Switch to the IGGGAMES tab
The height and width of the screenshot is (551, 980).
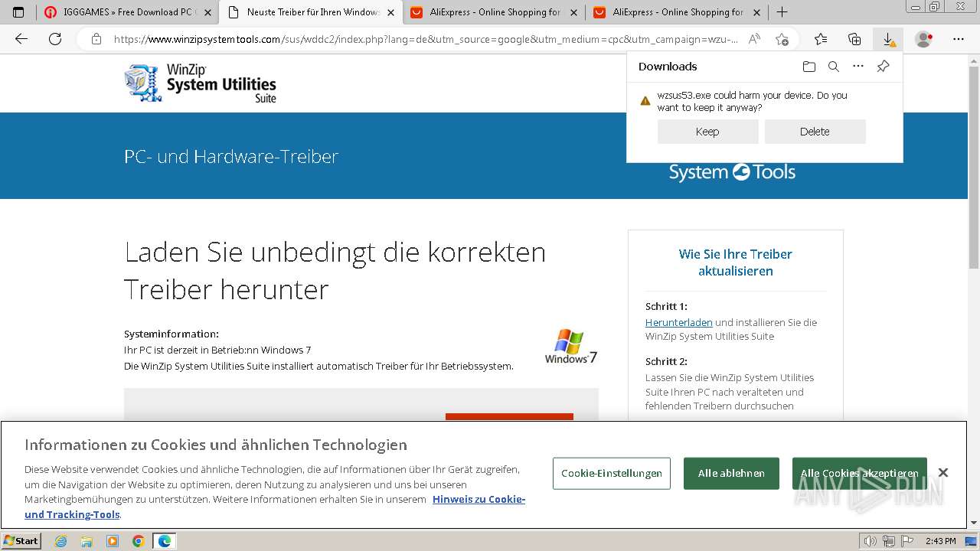[x=127, y=12]
